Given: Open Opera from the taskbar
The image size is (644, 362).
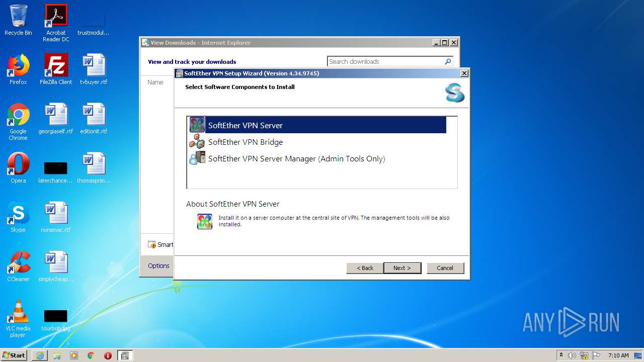Looking at the screenshot, I should [x=108, y=355].
